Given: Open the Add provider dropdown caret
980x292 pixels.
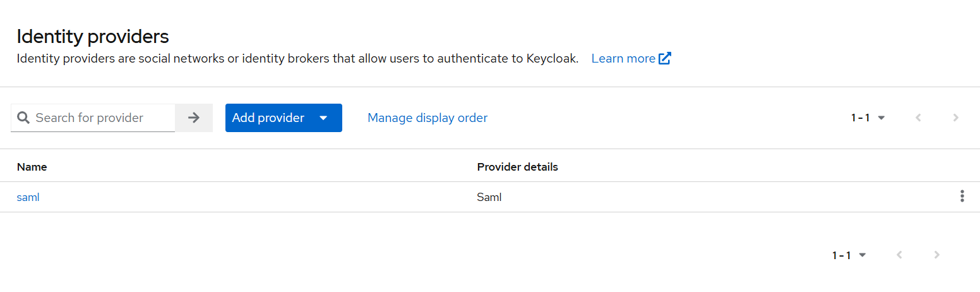Looking at the screenshot, I should point(323,118).
